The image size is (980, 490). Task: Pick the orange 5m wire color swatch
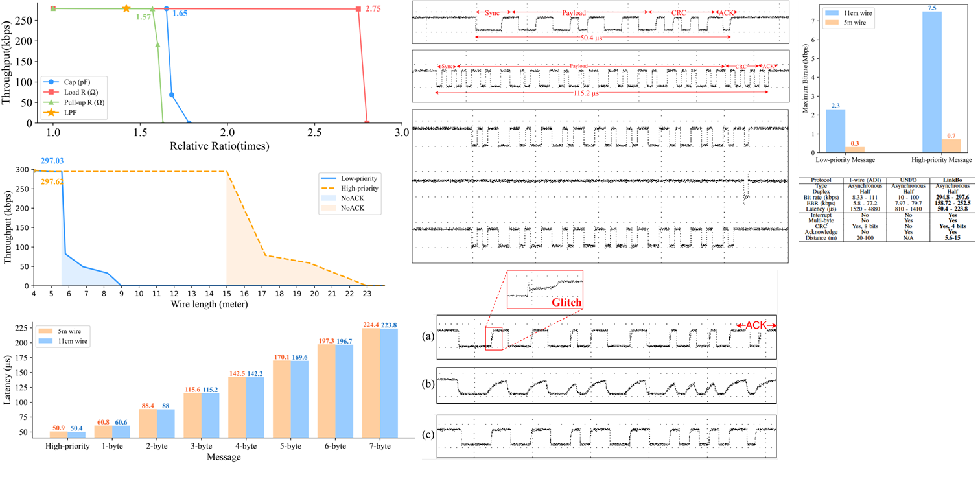tap(45, 331)
